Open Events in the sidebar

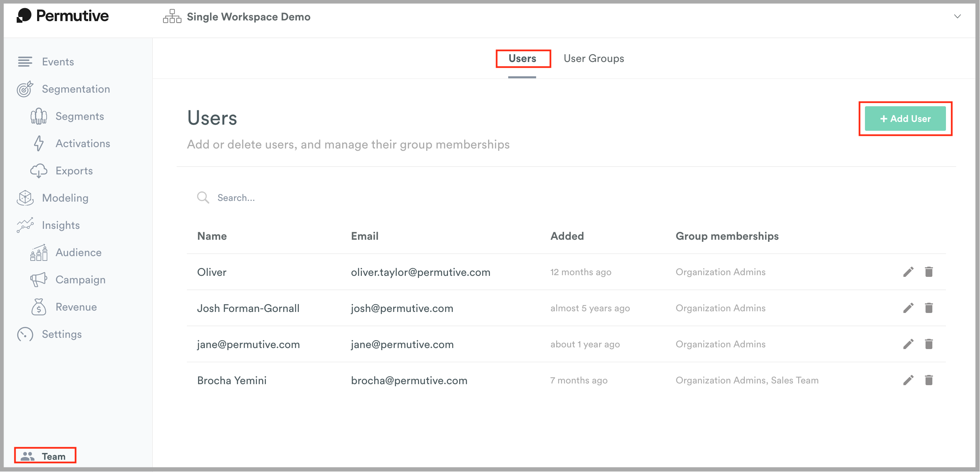point(58,62)
